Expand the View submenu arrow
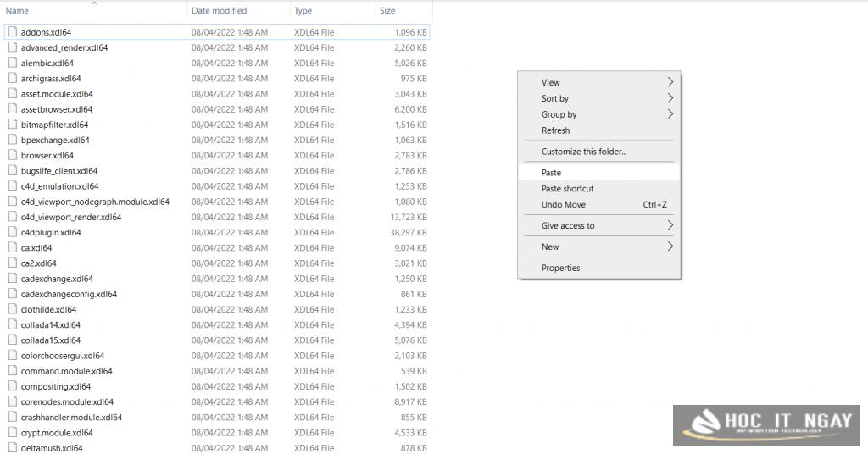This screenshot has height=454, width=868. [x=670, y=82]
